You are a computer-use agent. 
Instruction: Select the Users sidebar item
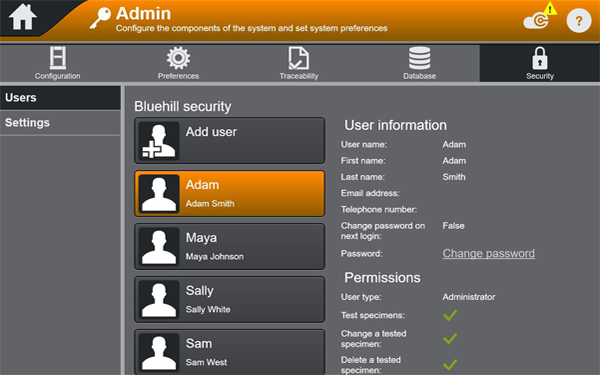60,98
